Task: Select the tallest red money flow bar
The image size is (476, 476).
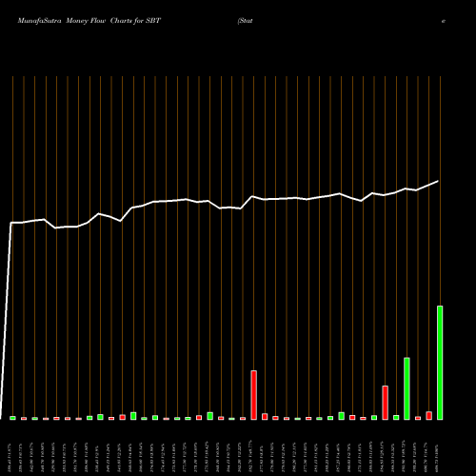Action: (253, 395)
